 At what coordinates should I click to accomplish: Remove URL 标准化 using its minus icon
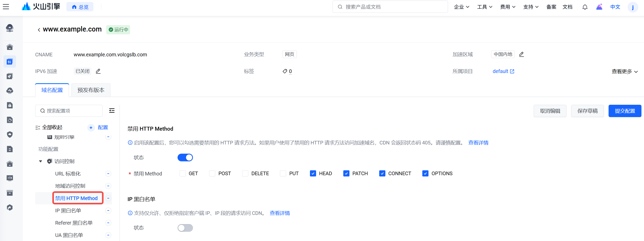[108, 174]
